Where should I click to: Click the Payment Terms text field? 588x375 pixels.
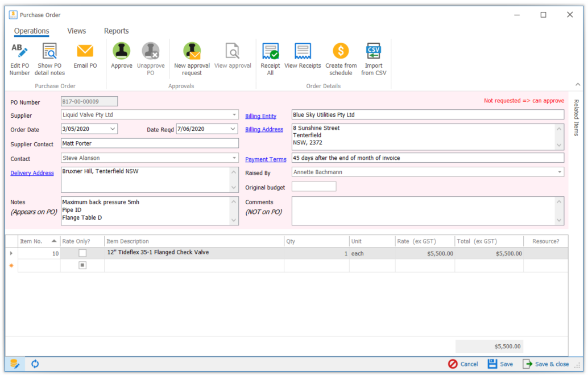[428, 158]
